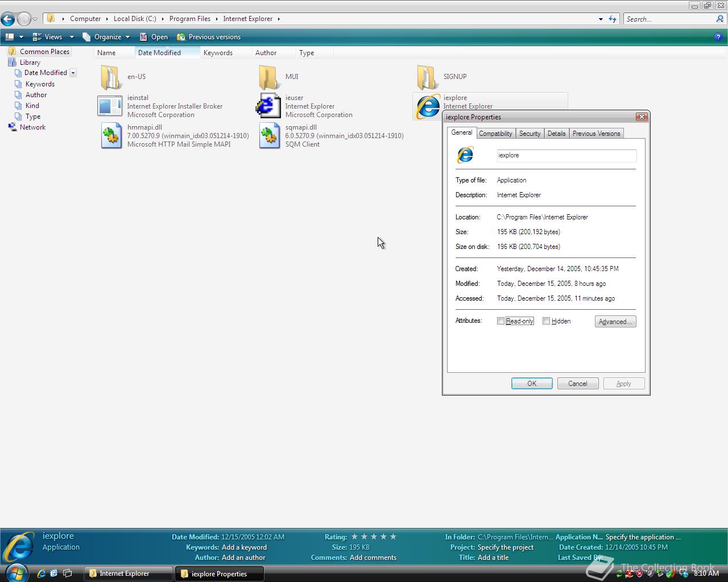
Task: Select Network in the navigation pane
Action: [x=32, y=127]
